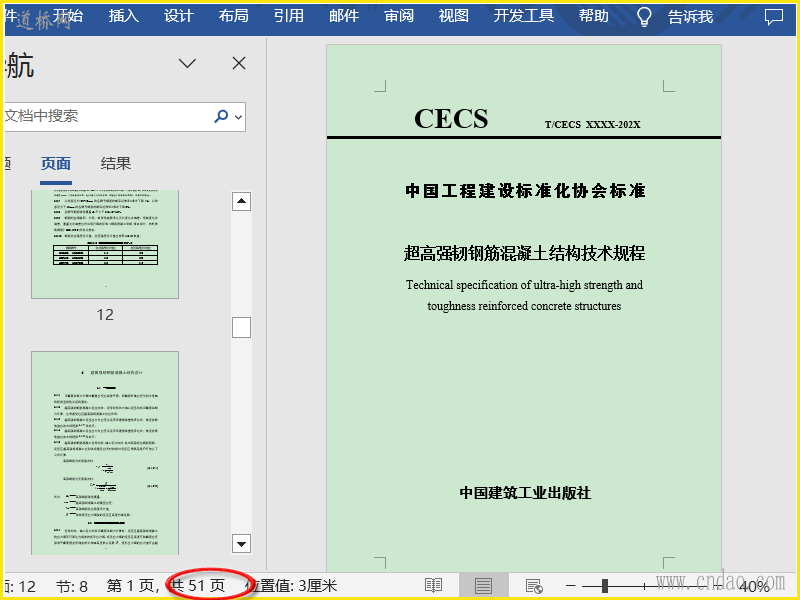Open the comments speech bubble icon

(773, 17)
